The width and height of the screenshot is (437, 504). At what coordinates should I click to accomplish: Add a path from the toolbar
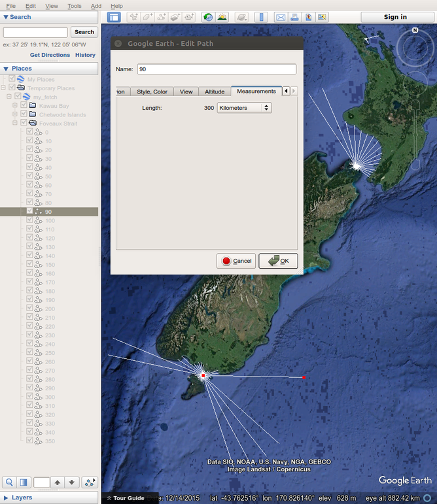point(161,17)
